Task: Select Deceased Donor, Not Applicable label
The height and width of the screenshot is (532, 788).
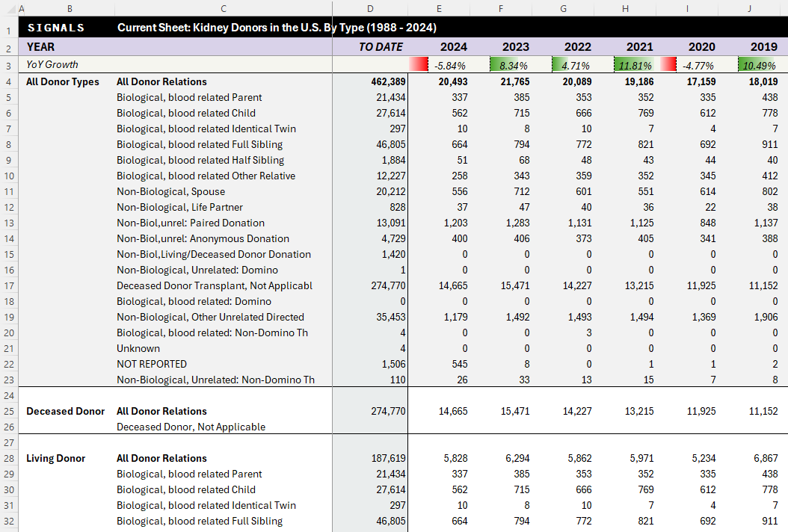Action: point(191,427)
